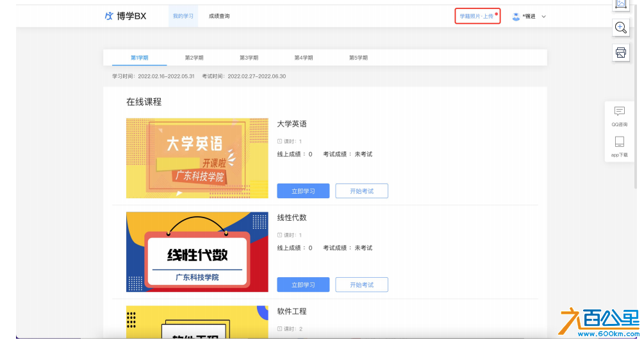The width and height of the screenshot is (644, 340).
Task: Open the 大学英语 course thumbnail
Action: [197, 158]
